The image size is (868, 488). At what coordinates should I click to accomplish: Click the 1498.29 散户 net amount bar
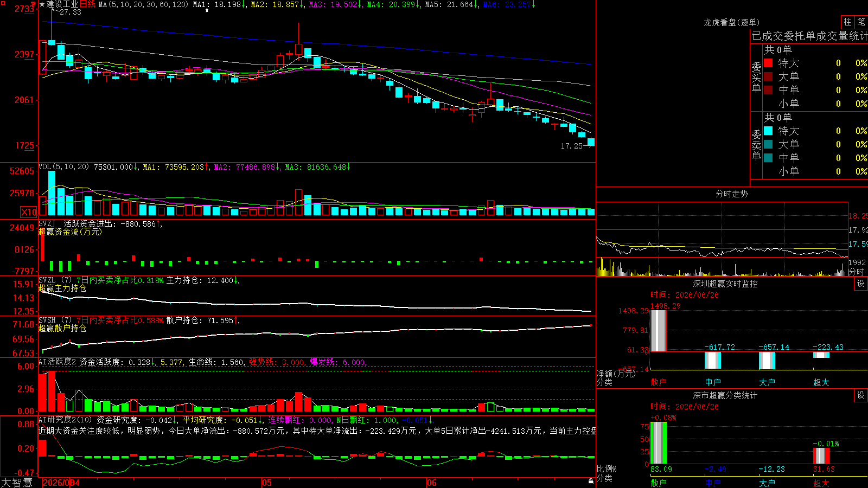point(659,331)
